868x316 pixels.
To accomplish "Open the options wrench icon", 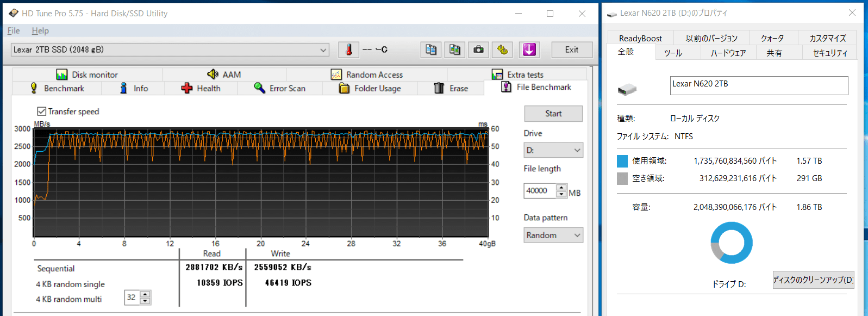I will 502,49.
